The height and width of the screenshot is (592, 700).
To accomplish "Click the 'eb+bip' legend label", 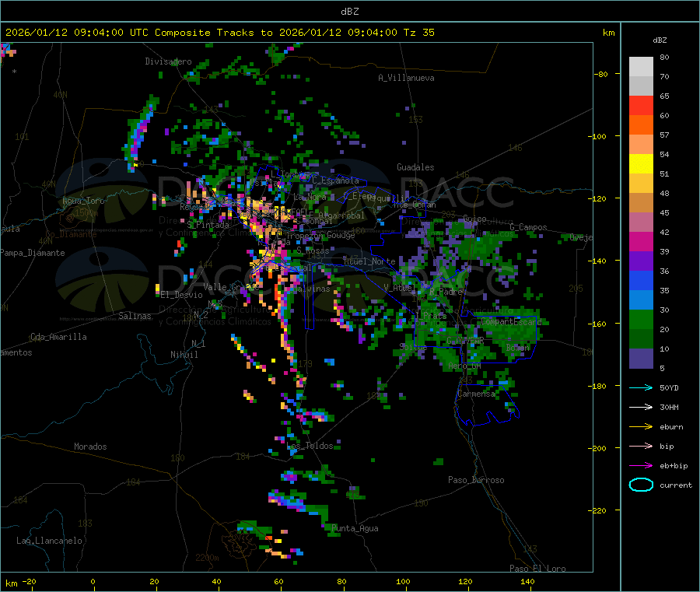I will tap(674, 466).
